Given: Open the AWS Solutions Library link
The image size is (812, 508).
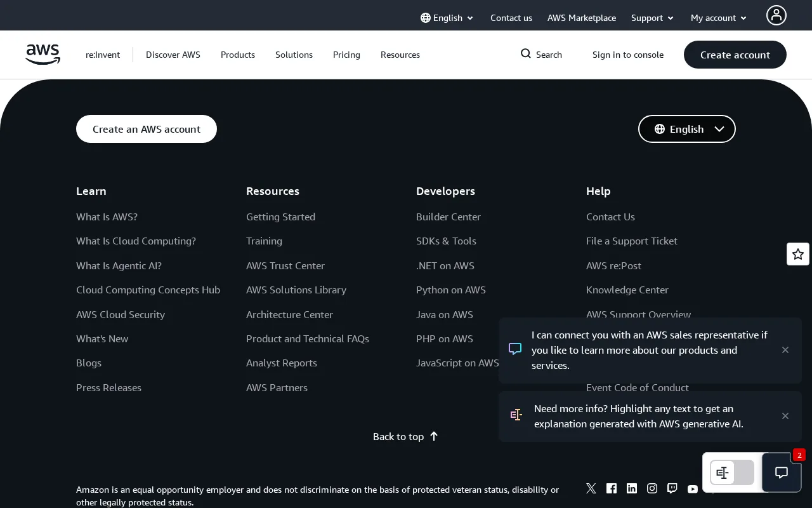Looking at the screenshot, I should tap(296, 290).
